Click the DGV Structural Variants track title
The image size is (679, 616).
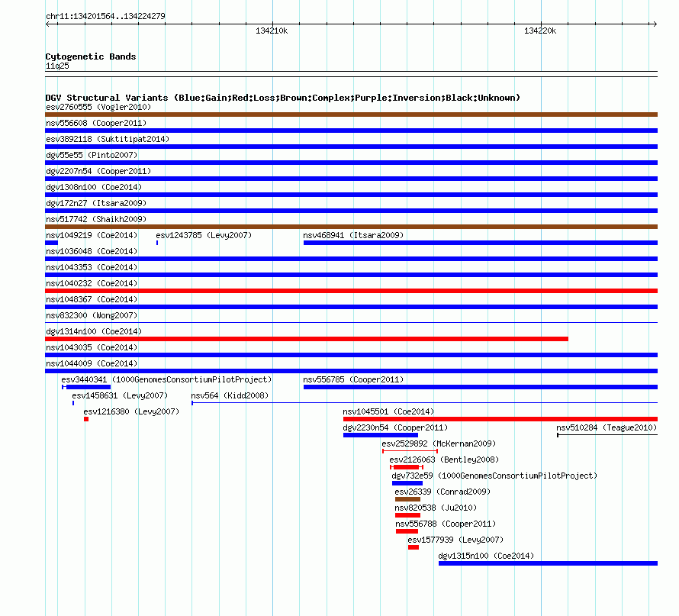(x=282, y=98)
